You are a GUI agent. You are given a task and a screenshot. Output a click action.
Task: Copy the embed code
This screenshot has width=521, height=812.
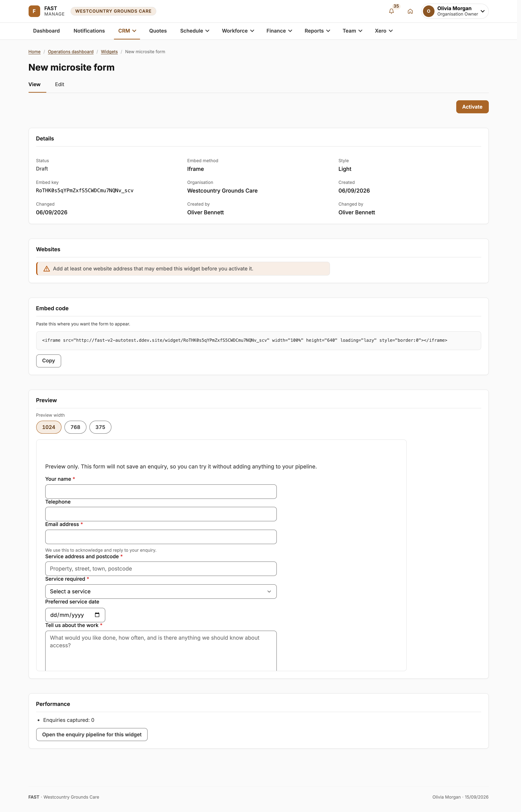tap(48, 361)
